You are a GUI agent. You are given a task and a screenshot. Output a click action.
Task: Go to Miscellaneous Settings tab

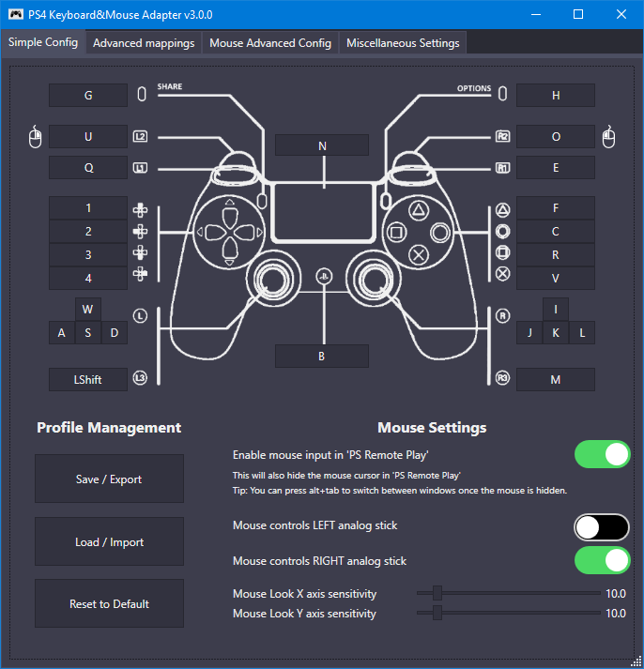pos(403,43)
